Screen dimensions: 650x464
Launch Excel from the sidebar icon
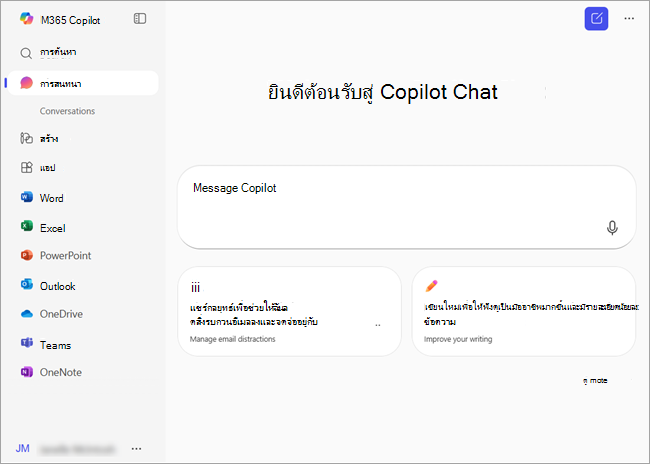pyautogui.click(x=27, y=226)
